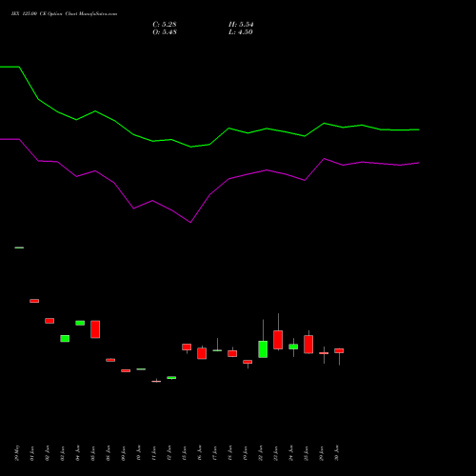Screen dimensions: 476x476
Task: Click the green upper line's endpoint
Action: [419, 129]
